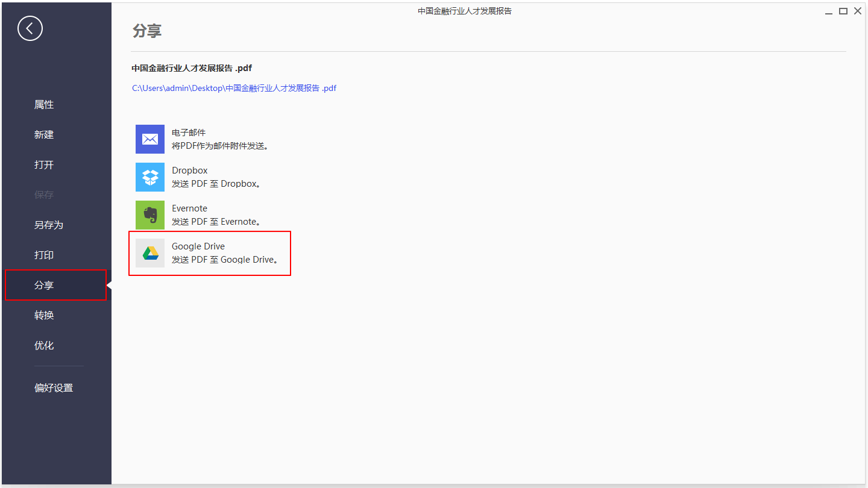Click the 分享 page heading

click(147, 31)
